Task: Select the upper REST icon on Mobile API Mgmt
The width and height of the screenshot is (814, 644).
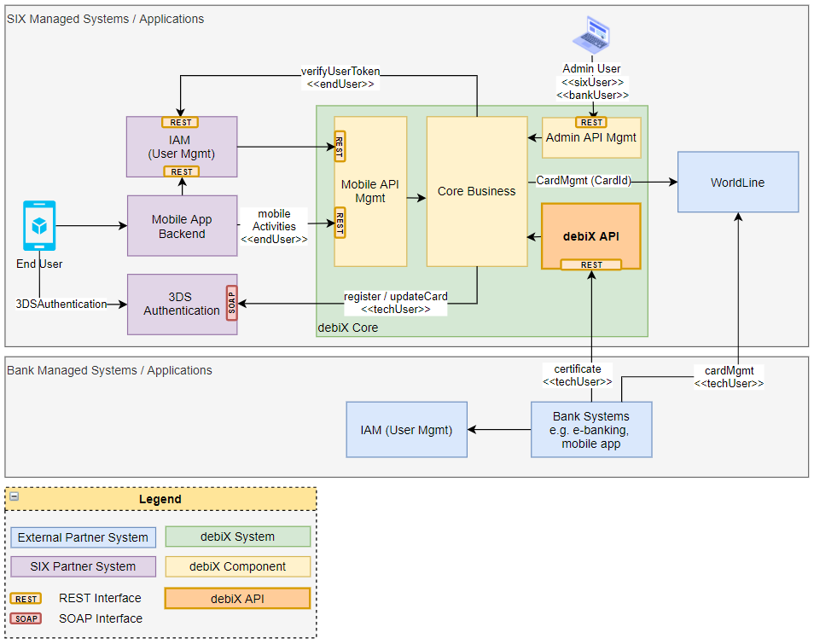Action: [339, 145]
